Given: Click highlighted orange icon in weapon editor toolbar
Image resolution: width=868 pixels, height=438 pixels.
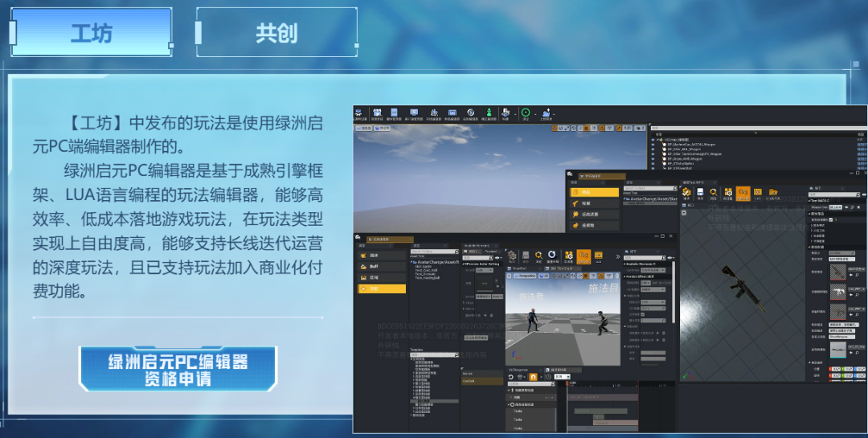Looking at the screenshot, I should [x=743, y=193].
